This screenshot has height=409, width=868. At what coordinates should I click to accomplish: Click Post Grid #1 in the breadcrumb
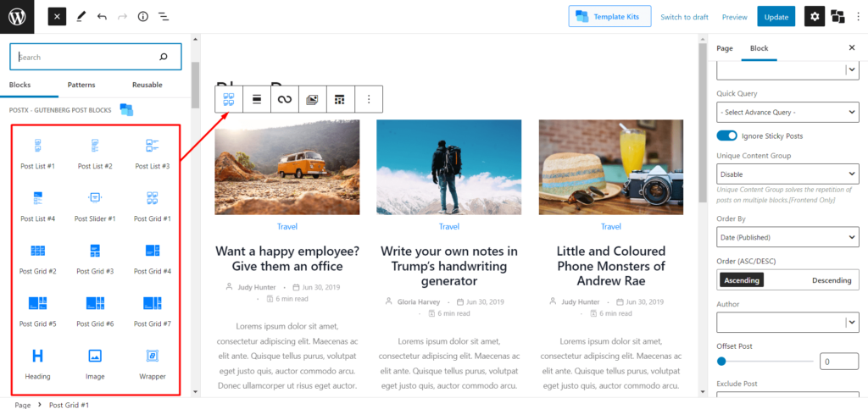(x=70, y=405)
